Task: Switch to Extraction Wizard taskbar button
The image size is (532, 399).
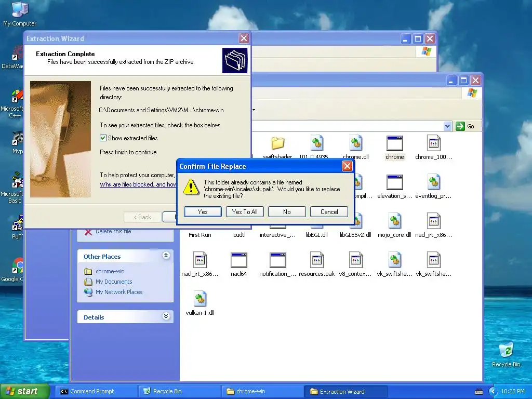Action: pos(346,392)
